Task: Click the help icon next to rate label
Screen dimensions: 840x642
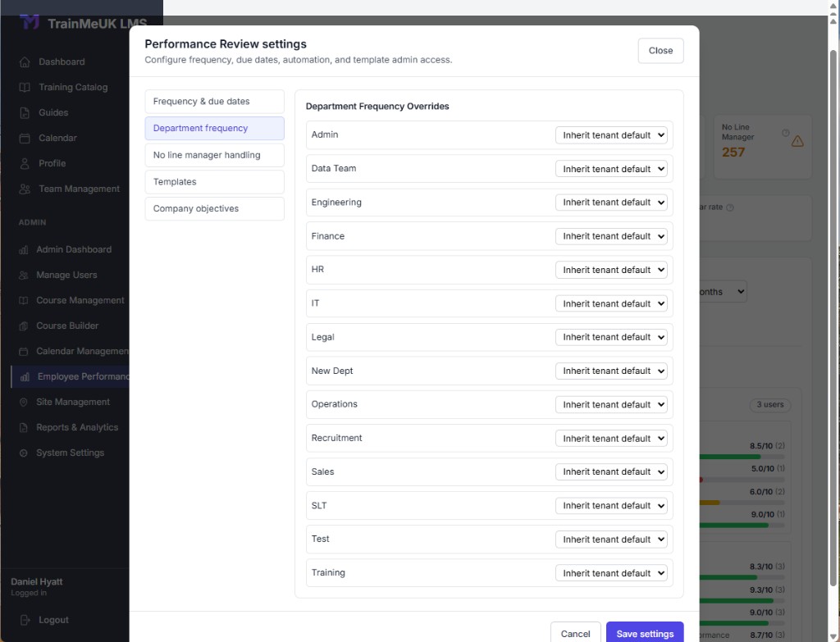Action: click(729, 207)
